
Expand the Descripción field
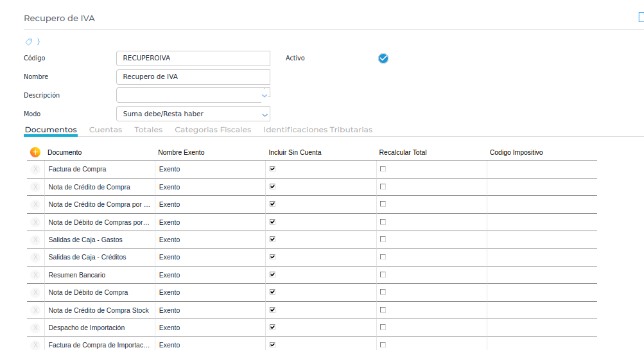(x=264, y=95)
